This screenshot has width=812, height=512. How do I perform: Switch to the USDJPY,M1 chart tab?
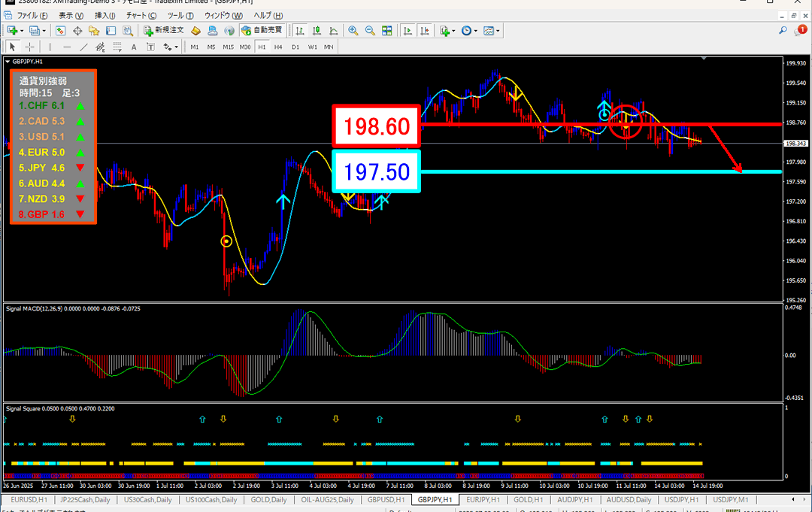point(730,499)
